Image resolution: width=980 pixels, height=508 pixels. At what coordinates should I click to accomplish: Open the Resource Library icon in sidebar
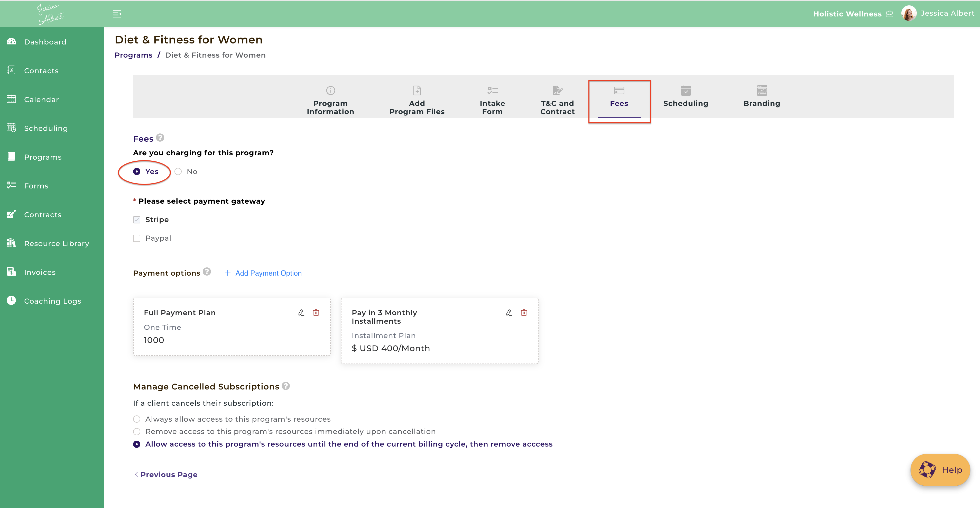click(11, 243)
